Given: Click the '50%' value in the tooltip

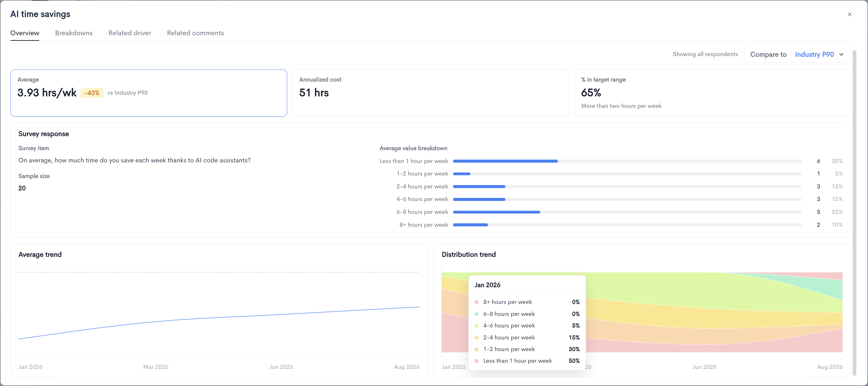Looking at the screenshot, I should click(574, 361).
